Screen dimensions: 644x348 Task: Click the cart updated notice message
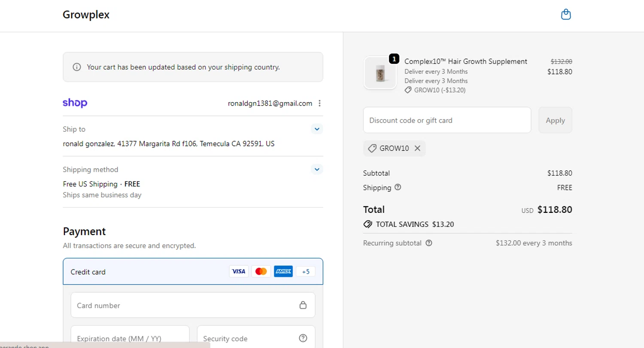point(183,67)
